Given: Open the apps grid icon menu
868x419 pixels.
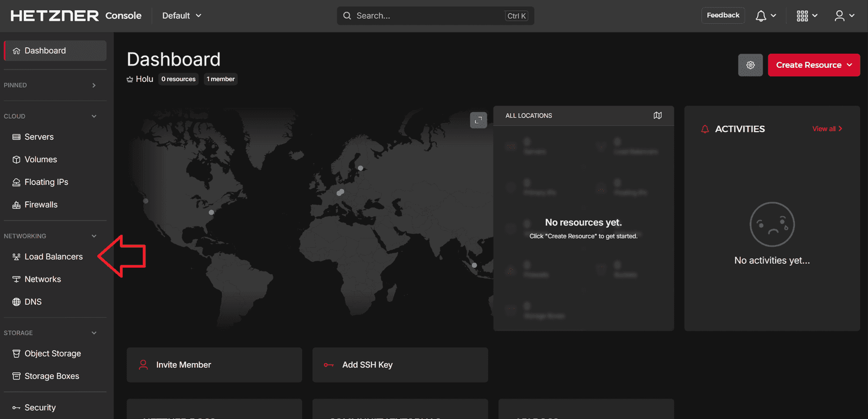Looking at the screenshot, I should coord(802,16).
